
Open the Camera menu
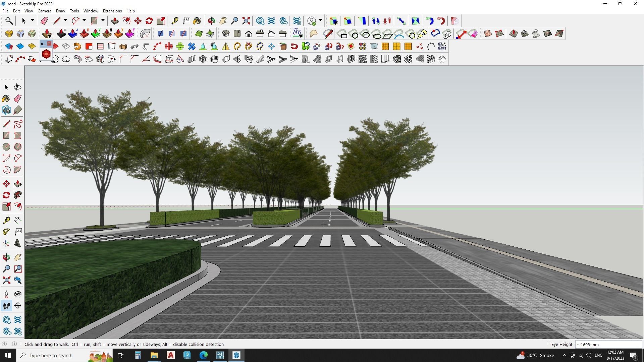pyautogui.click(x=44, y=11)
